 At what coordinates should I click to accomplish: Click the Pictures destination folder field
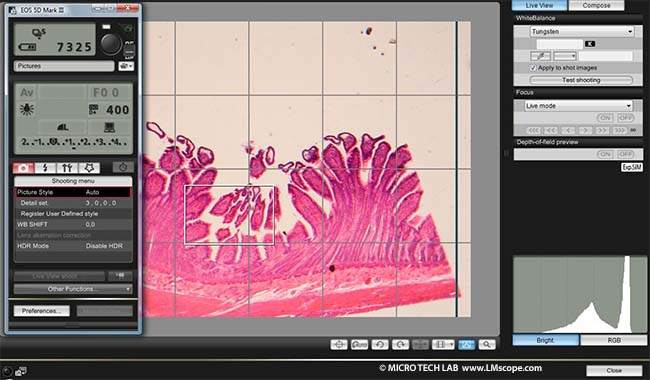[x=64, y=66]
